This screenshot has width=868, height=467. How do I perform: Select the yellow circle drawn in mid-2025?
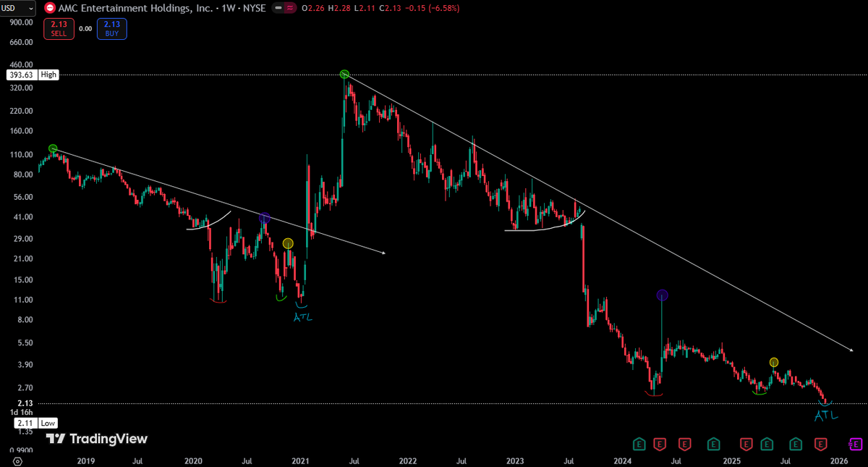coord(774,361)
